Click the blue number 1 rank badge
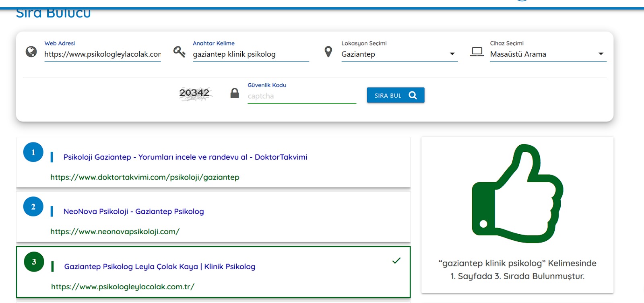This screenshot has width=644, height=303. 33,153
